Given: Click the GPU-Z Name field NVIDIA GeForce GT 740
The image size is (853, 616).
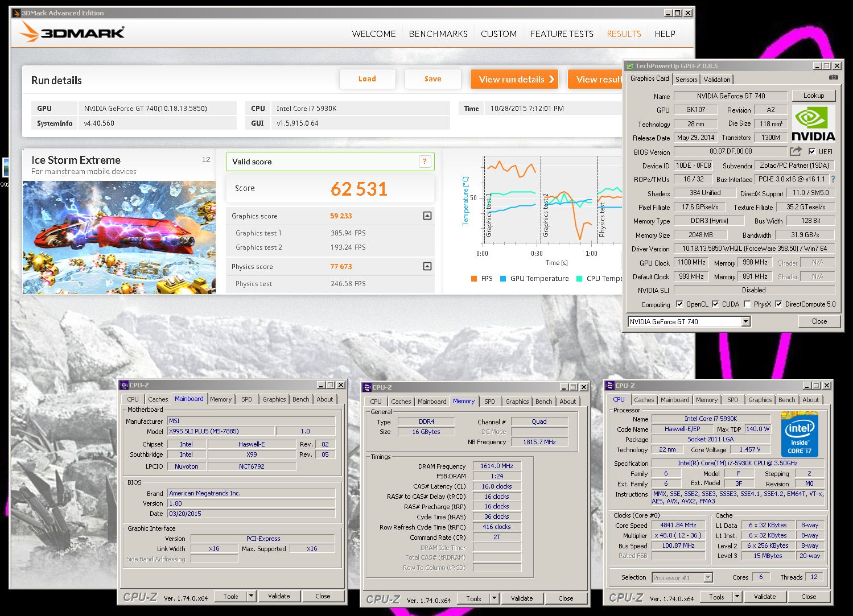Looking at the screenshot, I should 731,96.
